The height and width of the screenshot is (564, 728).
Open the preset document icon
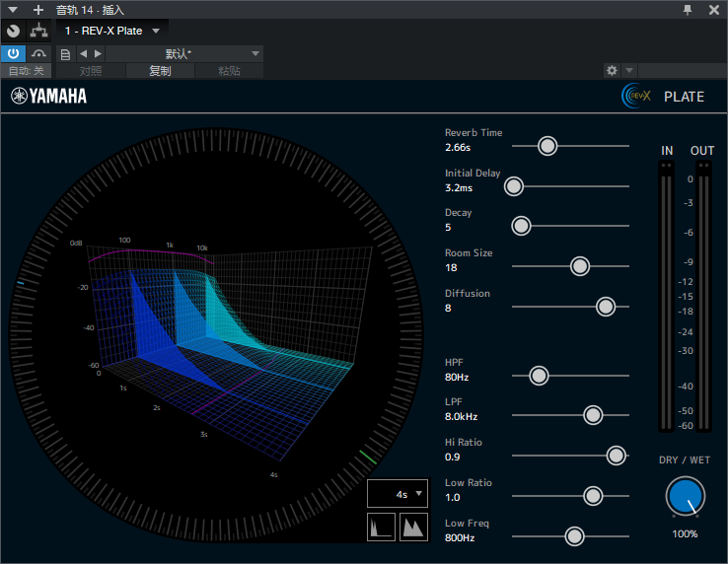(x=65, y=54)
